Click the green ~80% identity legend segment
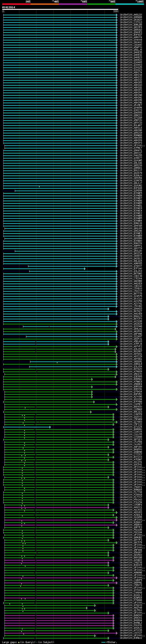 [101, 4]
